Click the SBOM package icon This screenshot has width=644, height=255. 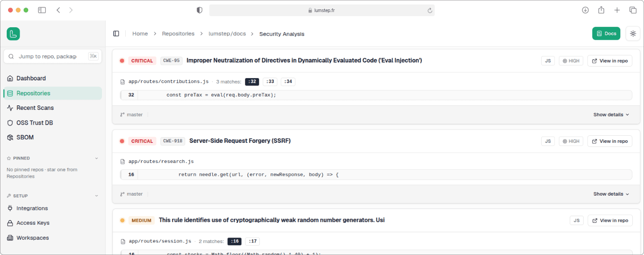(x=10, y=137)
